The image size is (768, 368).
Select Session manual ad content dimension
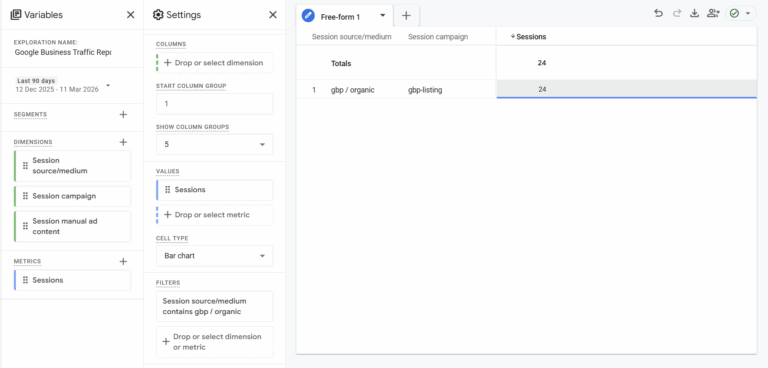point(72,226)
